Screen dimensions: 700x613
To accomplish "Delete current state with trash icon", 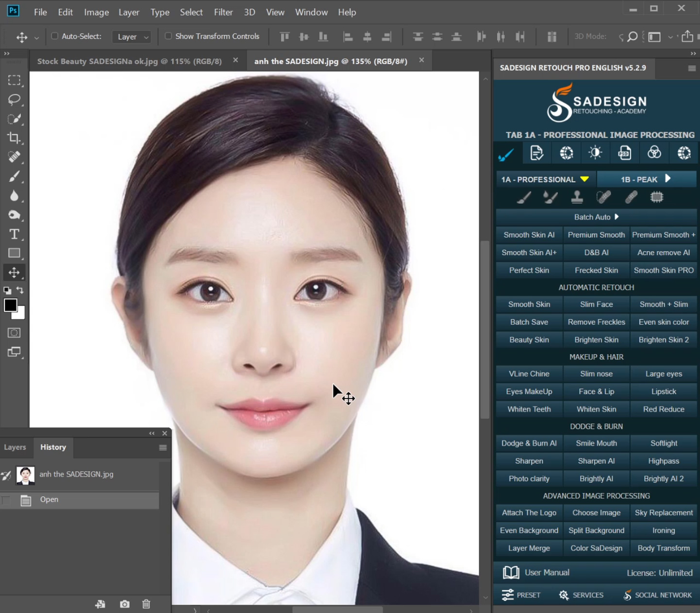I will tap(146, 604).
